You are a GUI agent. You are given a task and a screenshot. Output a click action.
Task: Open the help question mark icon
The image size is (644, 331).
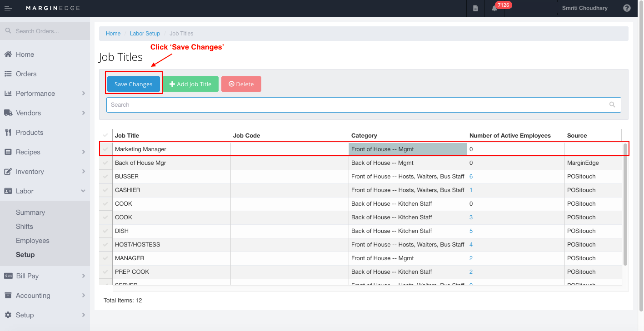pos(627,8)
